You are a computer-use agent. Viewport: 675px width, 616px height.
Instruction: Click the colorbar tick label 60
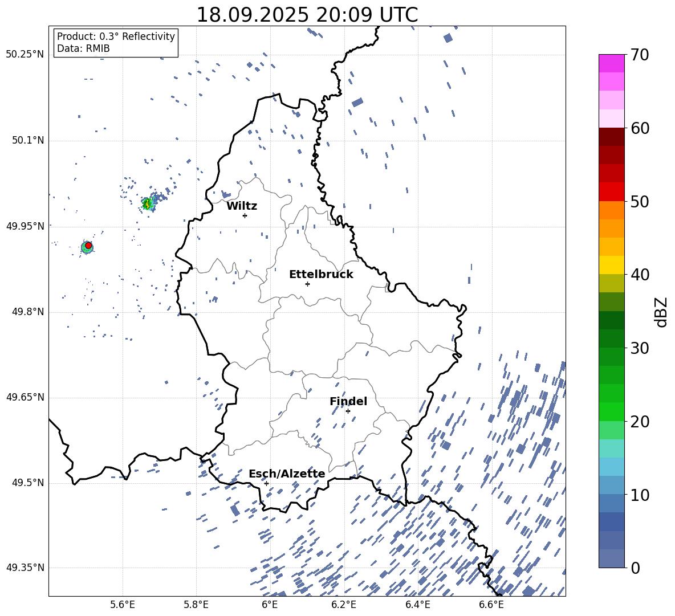coord(639,128)
